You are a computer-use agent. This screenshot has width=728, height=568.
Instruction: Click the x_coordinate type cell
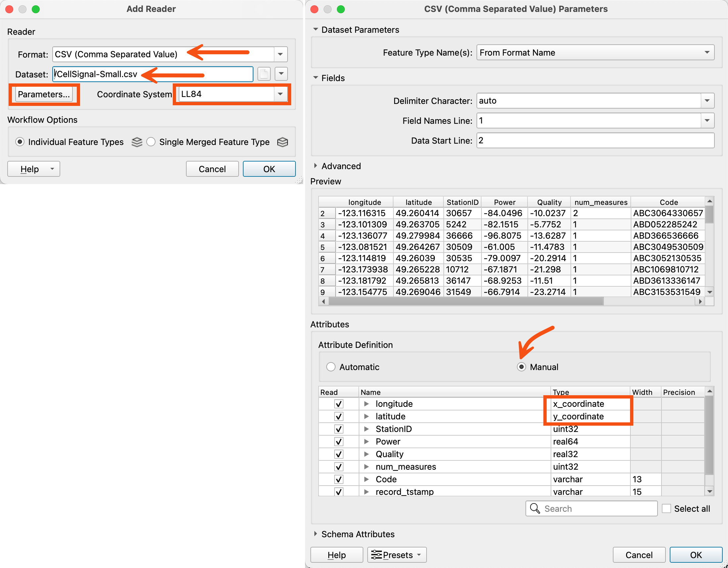590,404
